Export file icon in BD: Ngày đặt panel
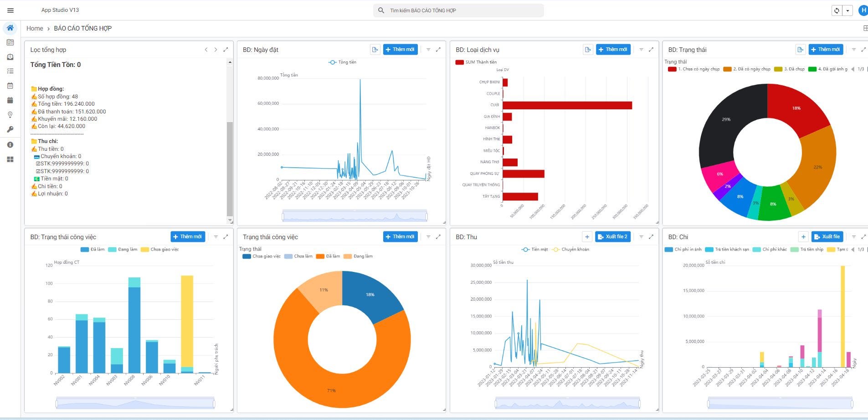Viewport: 868px width, 420px height. point(375,50)
